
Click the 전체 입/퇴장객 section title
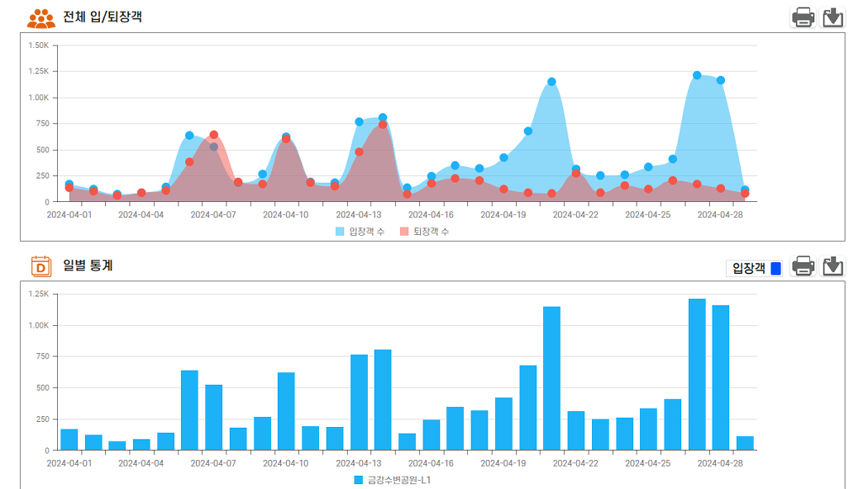click(x=103, y=17)
